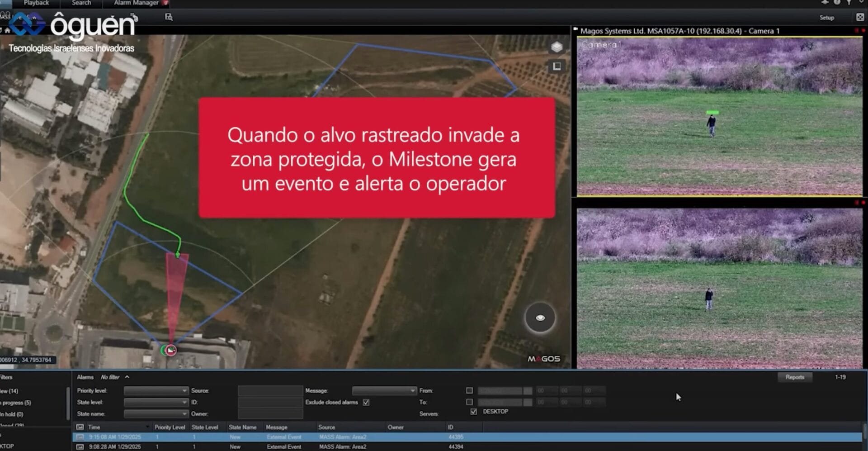Click the To date picker field

(x=505, y=402)
